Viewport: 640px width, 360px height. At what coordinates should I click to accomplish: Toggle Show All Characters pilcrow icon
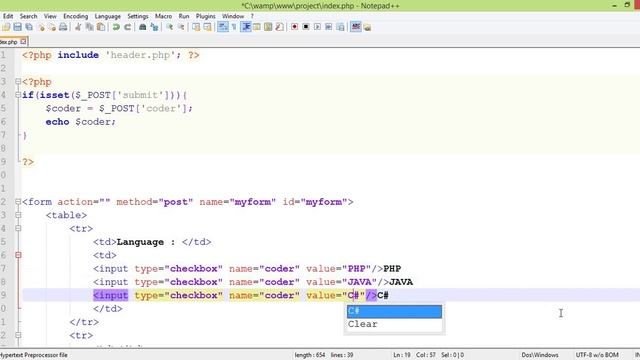(234, 27)
